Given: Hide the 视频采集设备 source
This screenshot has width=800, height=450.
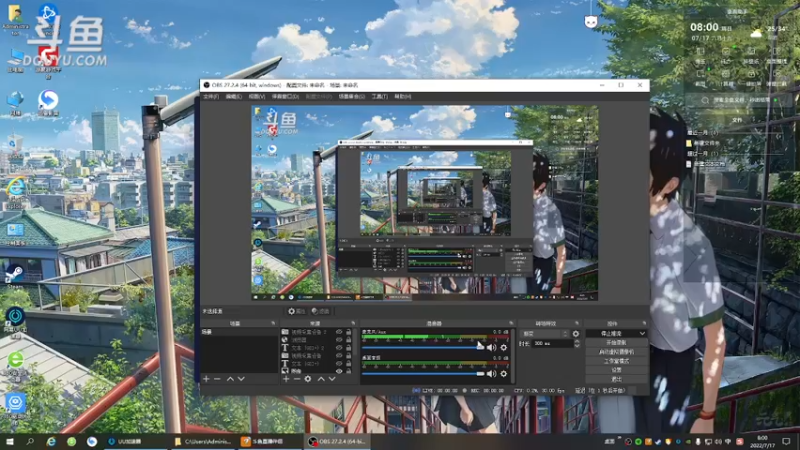Looking at the screenshot, I should 339,356.
